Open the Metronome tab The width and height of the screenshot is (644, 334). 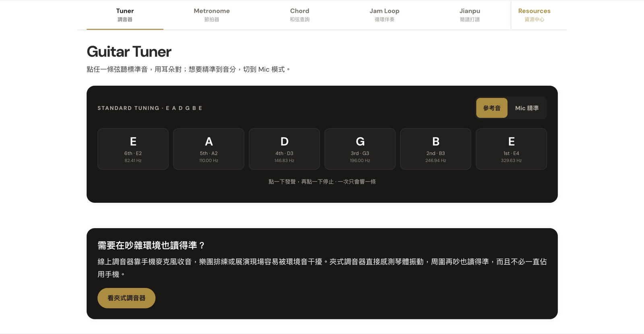point(212,15)
